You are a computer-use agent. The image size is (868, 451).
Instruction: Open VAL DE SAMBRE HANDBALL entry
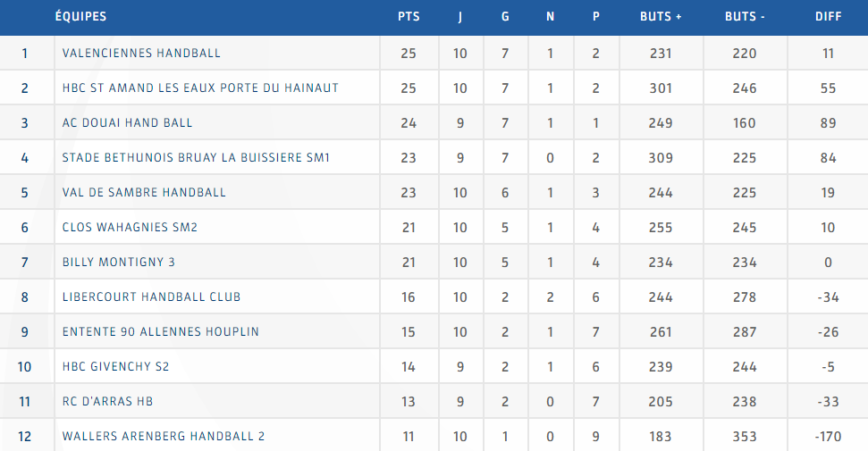point(144,193)
